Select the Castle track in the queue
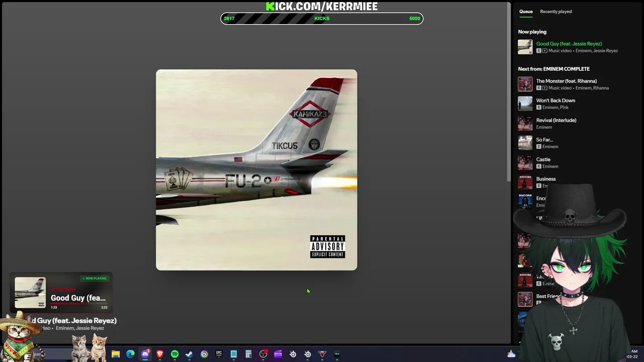This screenshot has width=644, height=362. 543,159
